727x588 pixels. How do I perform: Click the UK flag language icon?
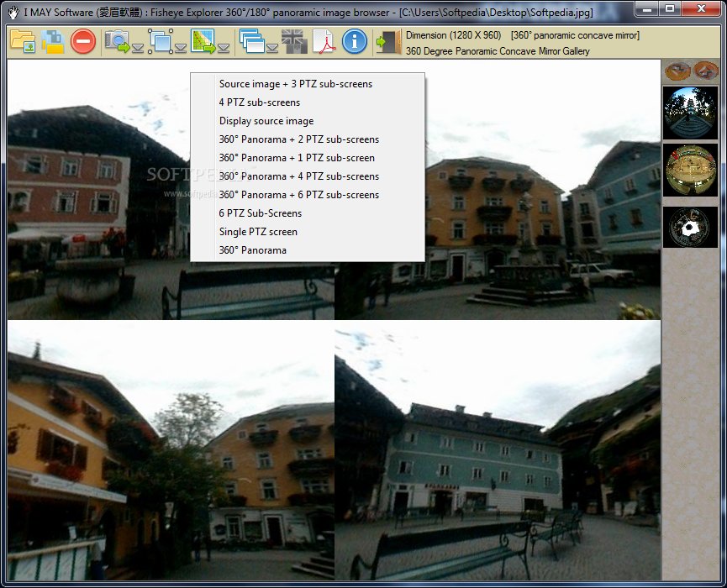pyautogui.click(x=294, y=42)
